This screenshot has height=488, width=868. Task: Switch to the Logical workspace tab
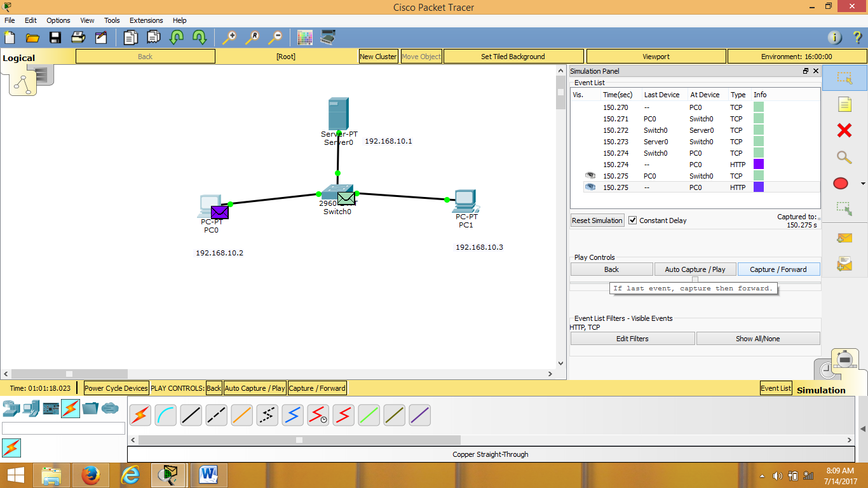point(18,58)
